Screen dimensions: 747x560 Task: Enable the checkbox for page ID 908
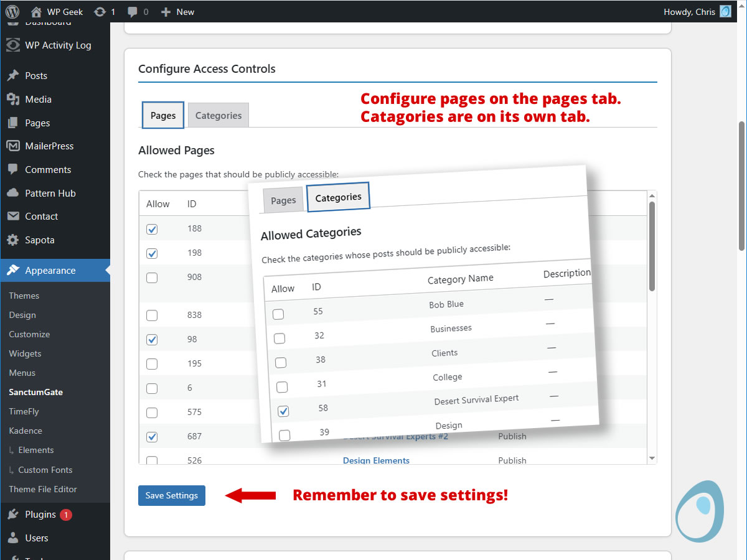click(x=151, y=278)
